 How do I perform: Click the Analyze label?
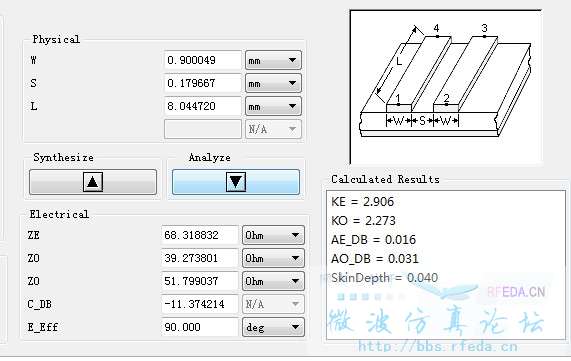209,157
